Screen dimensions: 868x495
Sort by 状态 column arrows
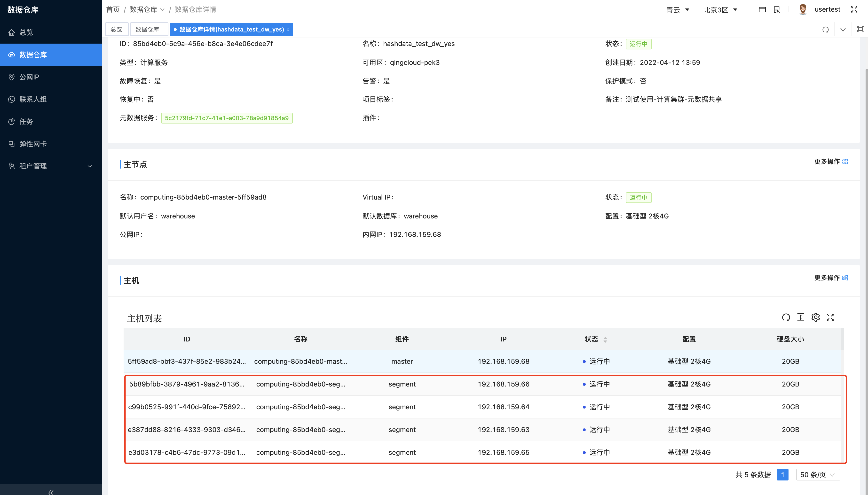pyautogui.click(x=605, y=339)
